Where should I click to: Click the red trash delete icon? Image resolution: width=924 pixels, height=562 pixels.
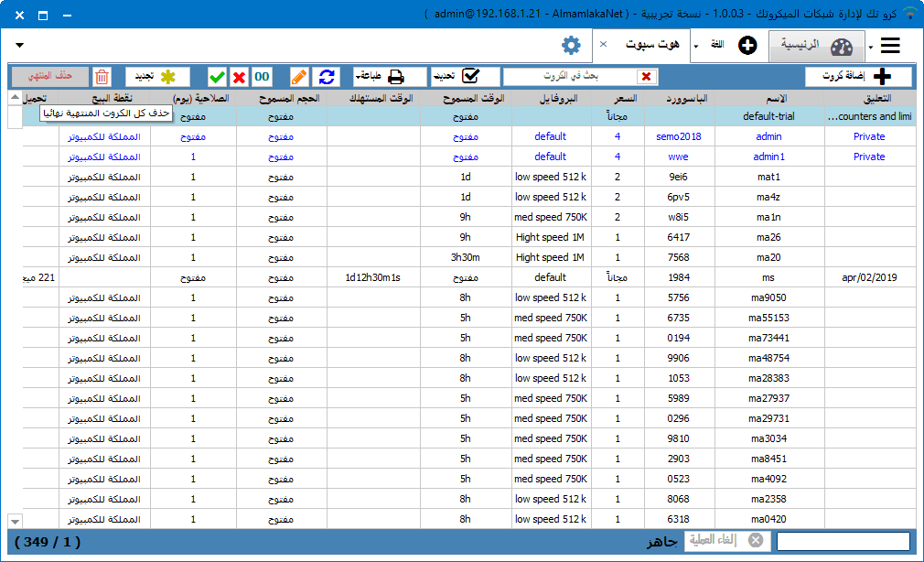[102, 77]
